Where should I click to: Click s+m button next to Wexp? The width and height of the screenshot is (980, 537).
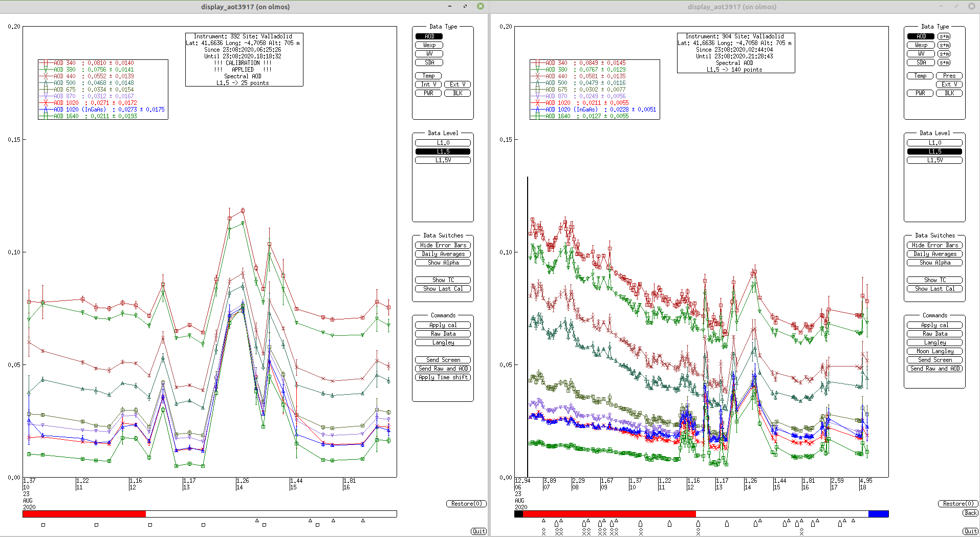(944, 45)
